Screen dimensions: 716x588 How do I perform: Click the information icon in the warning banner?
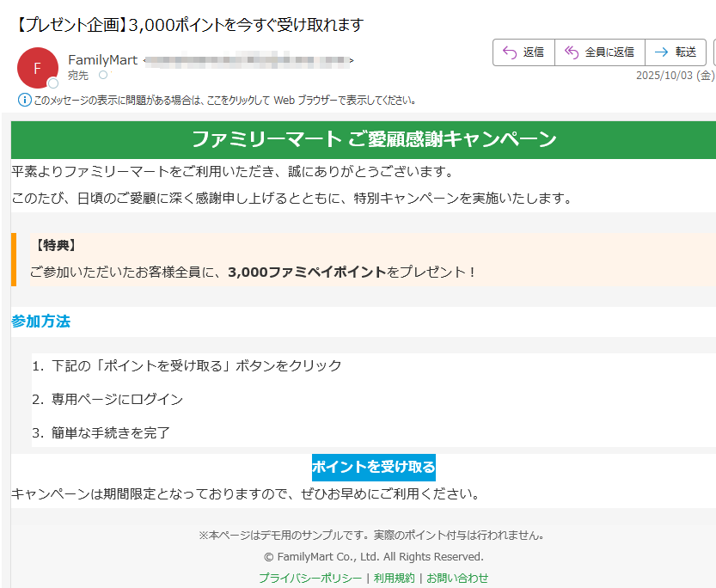[x=23, y=99]
